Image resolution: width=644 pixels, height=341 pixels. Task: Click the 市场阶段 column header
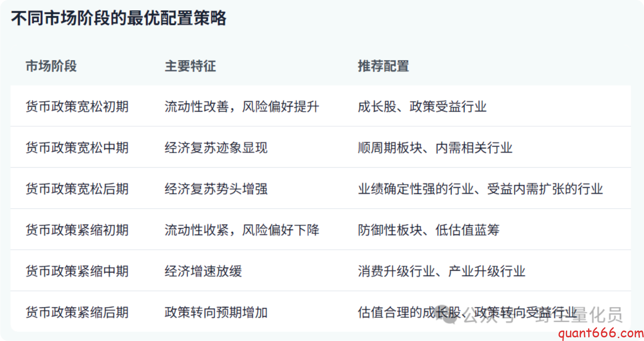(51, 66)
